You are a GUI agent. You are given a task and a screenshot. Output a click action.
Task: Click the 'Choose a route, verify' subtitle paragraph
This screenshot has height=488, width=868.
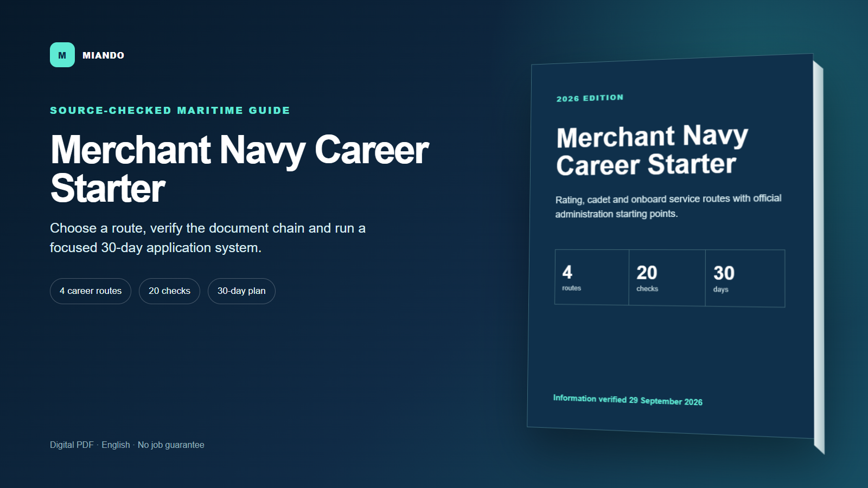(x=208, y=237)
